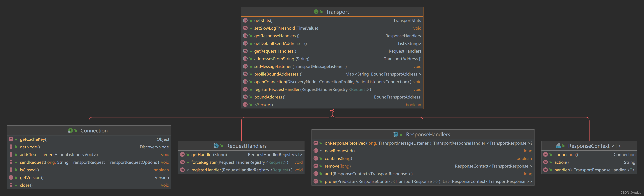Click the TransportStats return type
Screen dimensions: 644x196
[407, 20]
